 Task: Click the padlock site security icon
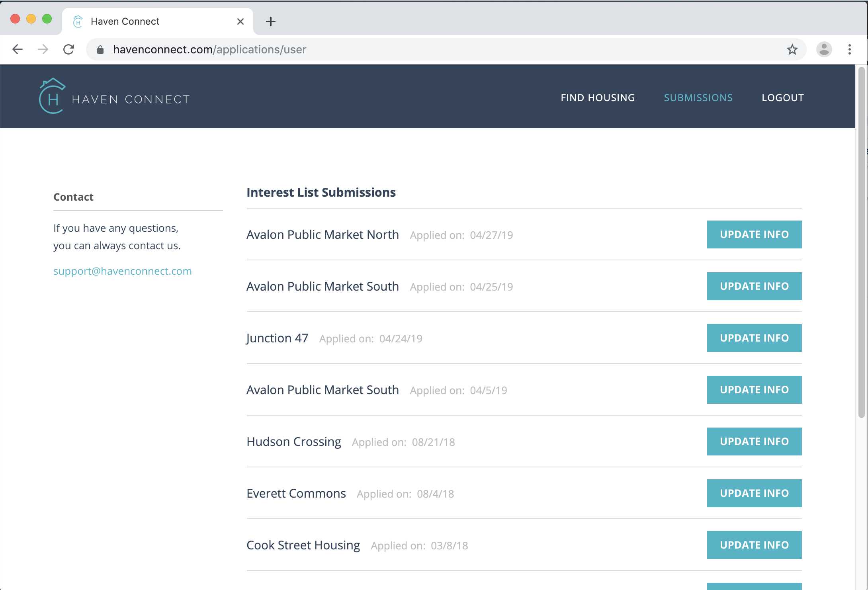(100, 49)
